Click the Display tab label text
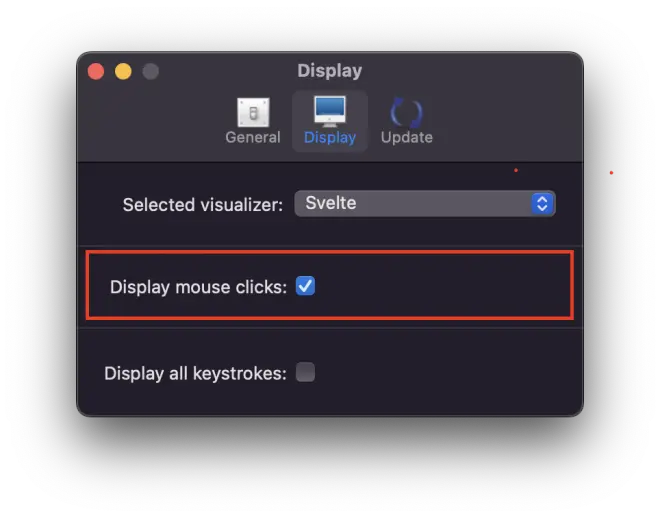 330,138
